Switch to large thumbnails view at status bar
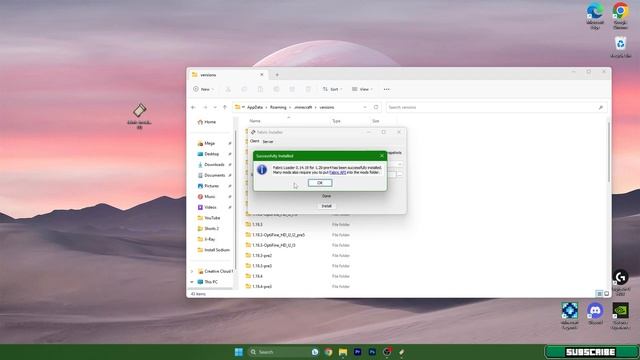Viewport: 640px width, 360px height. click(x=606, y=294)
